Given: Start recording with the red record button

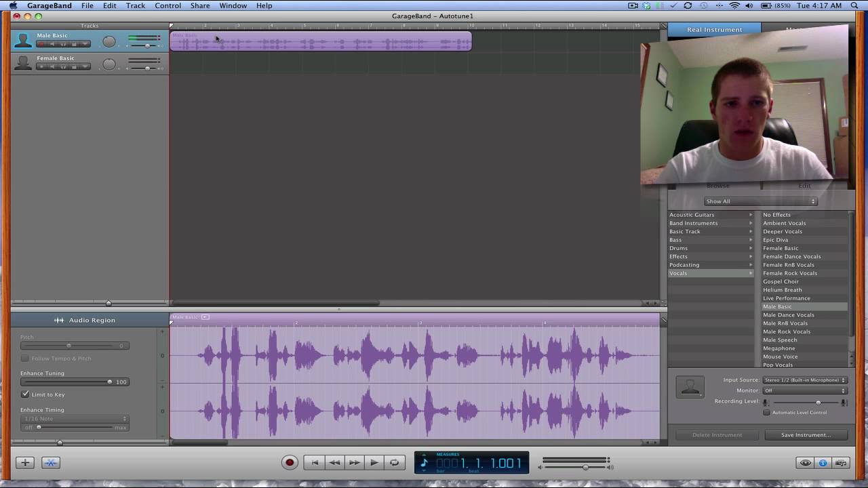Looking at the screenshot, I should click(290, 462).
